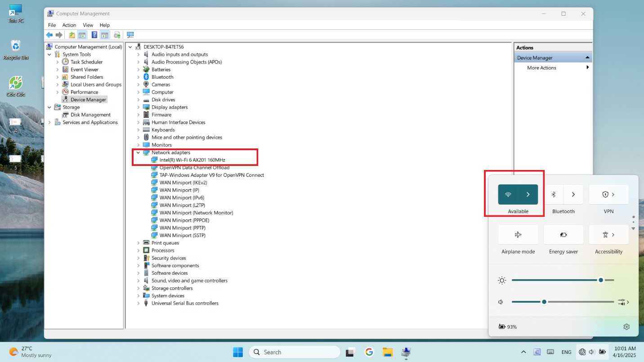
Task: Click the Help question mark toolbar icon
Action: tap(94, 35)
